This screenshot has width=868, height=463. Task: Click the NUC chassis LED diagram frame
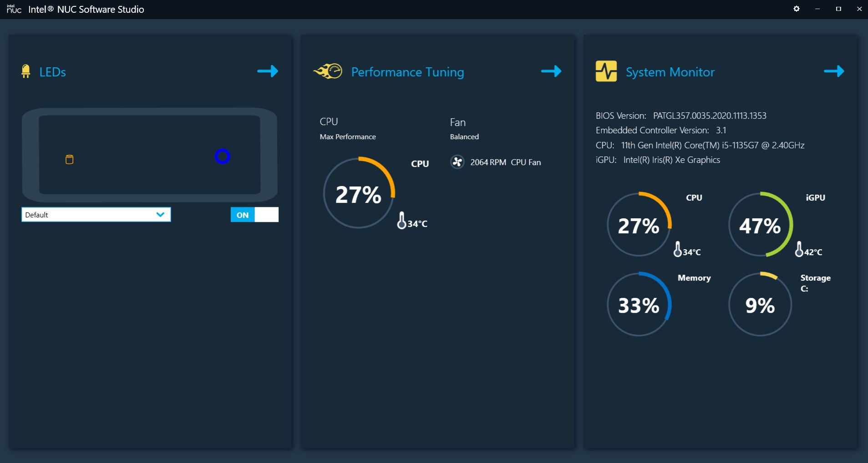pos(150,155)
